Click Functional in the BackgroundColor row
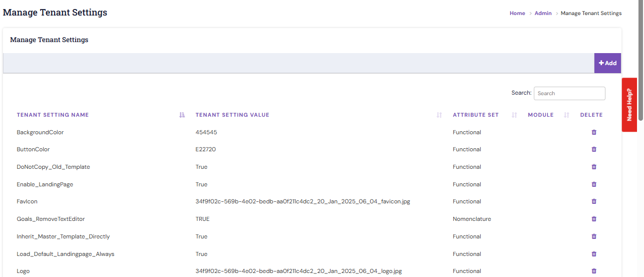This screenshot has height=277, width=644. click(x=467, y=132)
